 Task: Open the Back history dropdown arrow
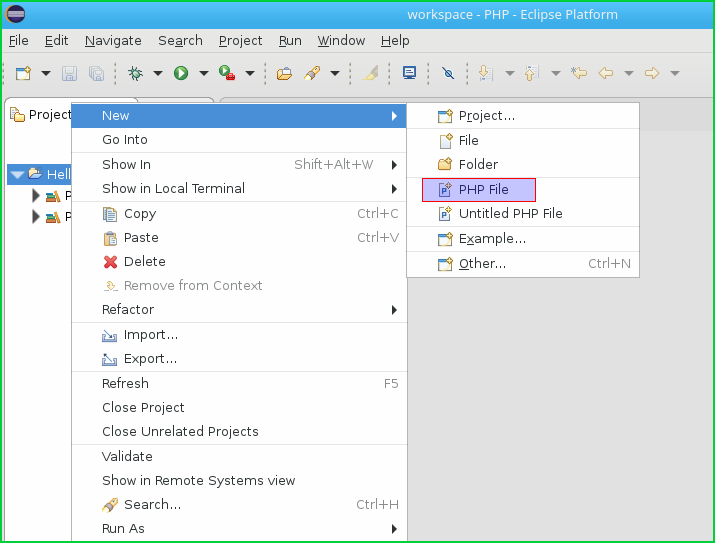click(x=629, y=73)
